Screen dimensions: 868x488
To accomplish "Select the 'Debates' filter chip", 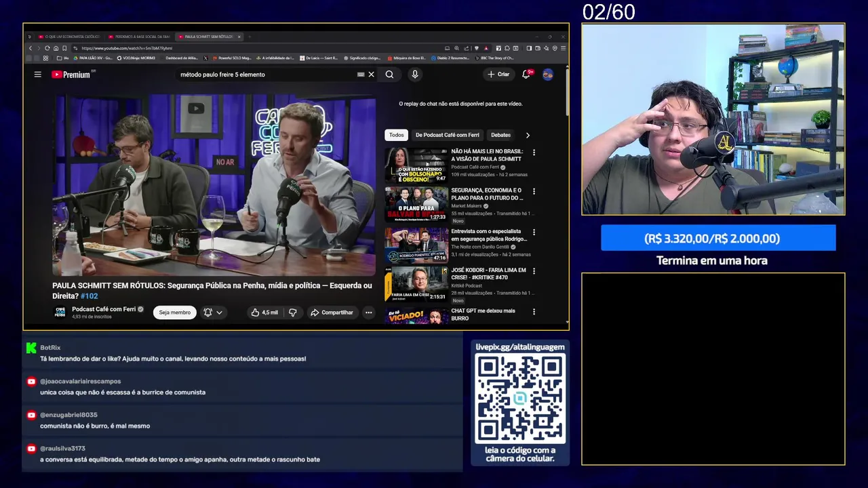I will click(x=500, y=135).
